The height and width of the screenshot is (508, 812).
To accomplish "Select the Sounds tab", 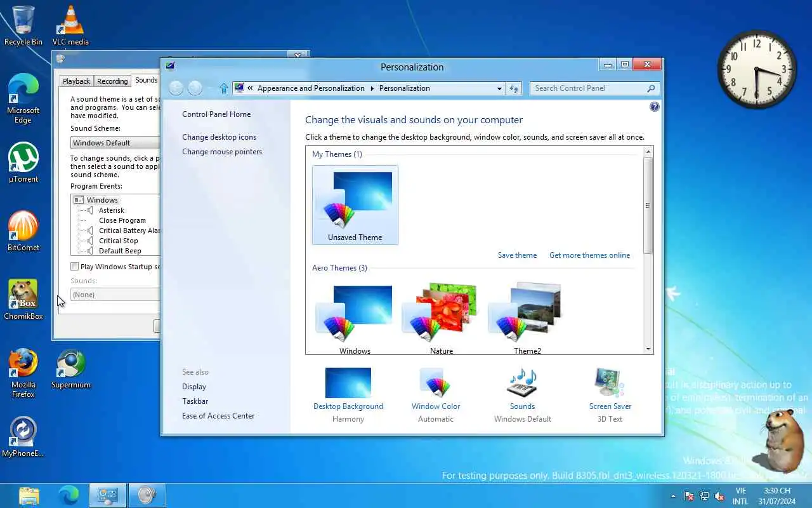I will 146,80.
